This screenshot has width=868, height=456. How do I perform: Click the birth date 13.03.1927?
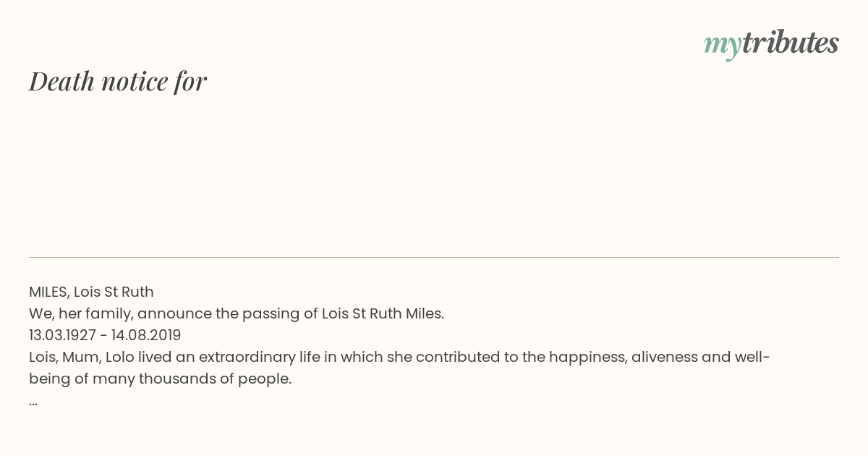click(x=62, y=335)
